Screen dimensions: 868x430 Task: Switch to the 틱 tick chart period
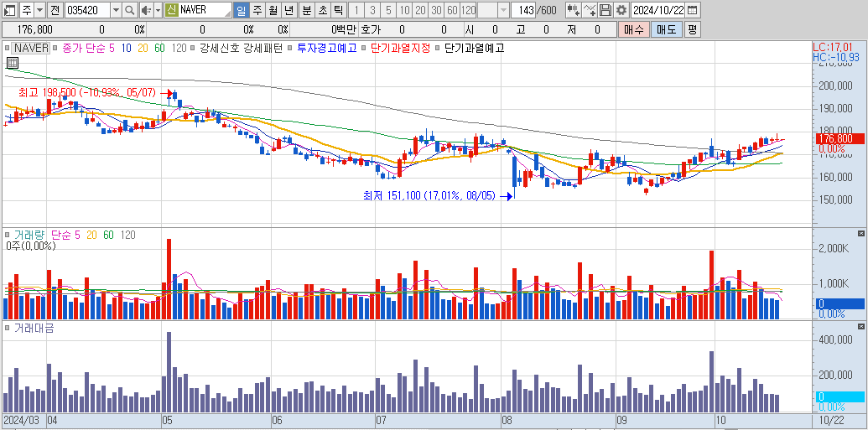338,10
